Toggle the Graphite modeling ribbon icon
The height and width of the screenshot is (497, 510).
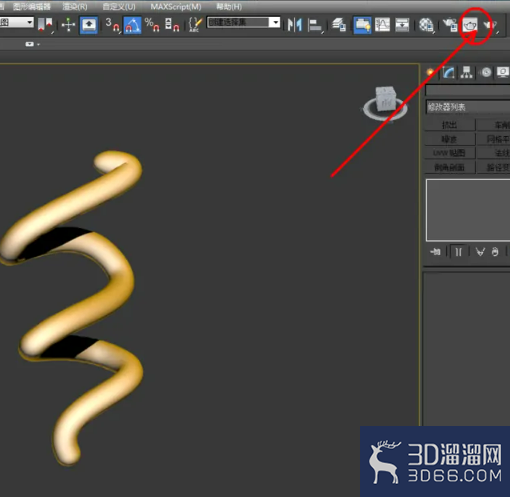point(362,25)
